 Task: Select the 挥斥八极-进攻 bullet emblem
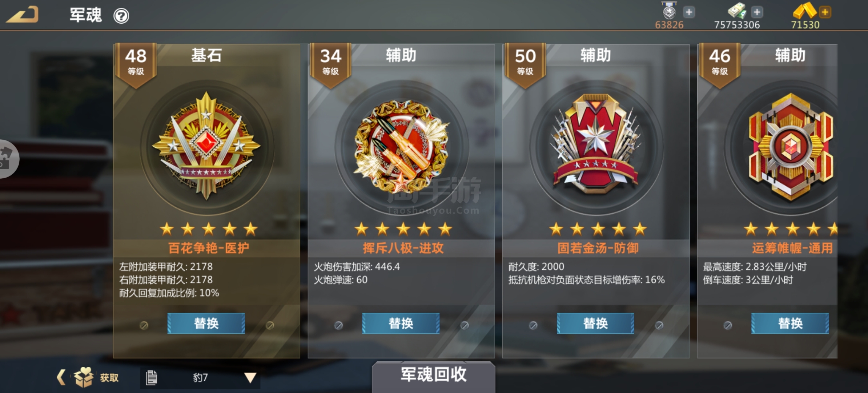[x=401, y=146]
